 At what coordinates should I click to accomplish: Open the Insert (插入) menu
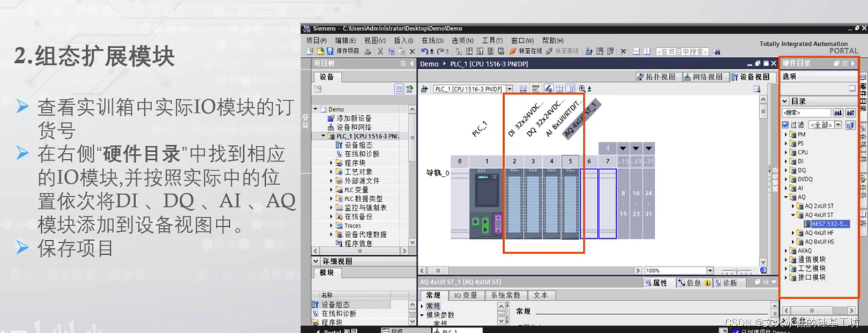[x=403, y=40]
